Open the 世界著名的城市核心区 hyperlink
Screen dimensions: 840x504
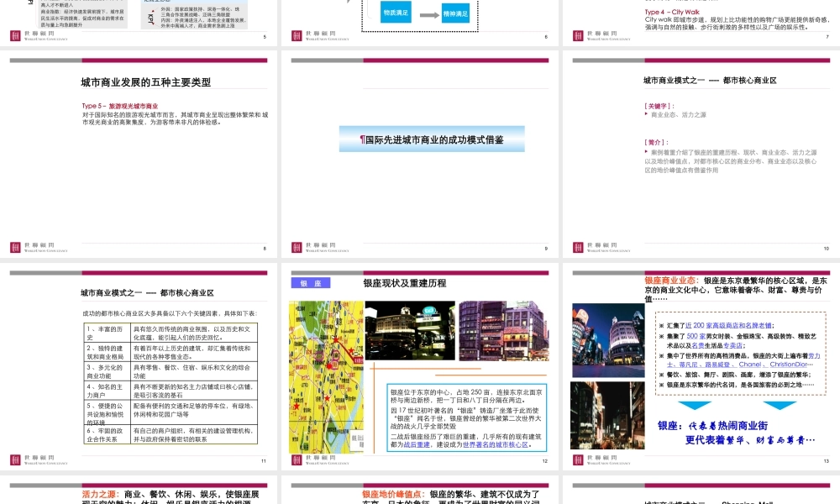495,444
